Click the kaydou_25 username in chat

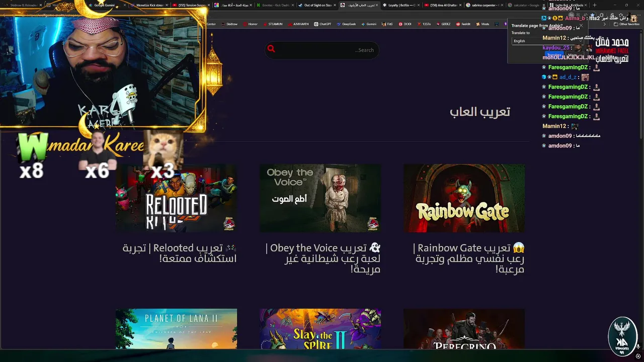tap(556, 48)
